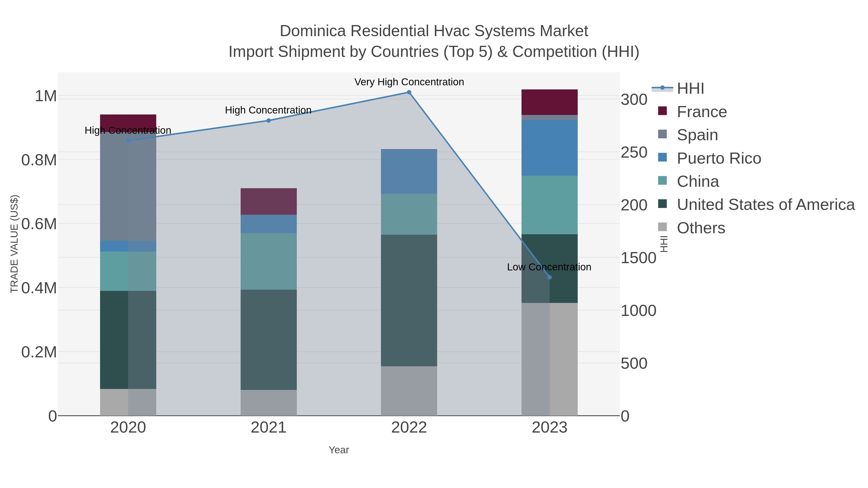Click the 0.4M y-axis tick label
868x488 pixels.
tap(39, 288)
